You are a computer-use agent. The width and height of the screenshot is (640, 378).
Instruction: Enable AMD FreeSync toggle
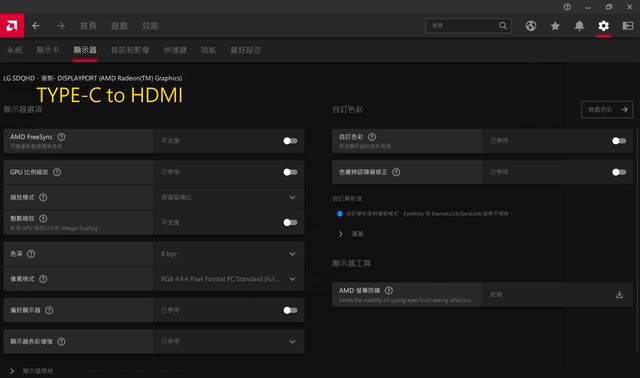pos(290,141)
